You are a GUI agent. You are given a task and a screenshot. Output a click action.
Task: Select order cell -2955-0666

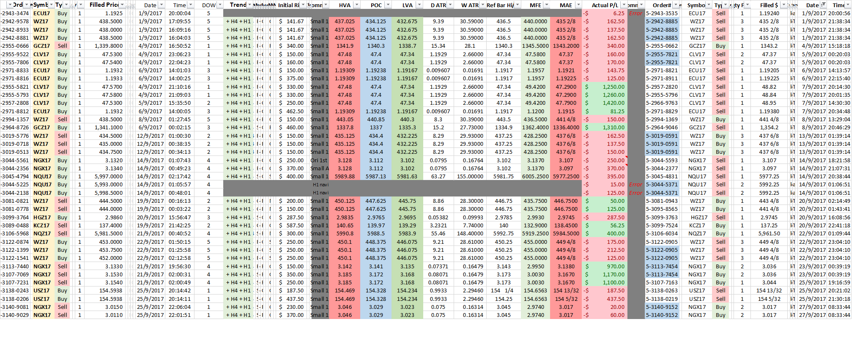coord(15,46)
